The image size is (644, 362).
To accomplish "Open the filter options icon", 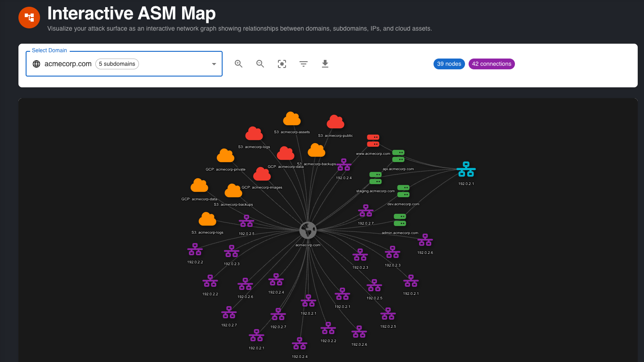I will click(304, 64).
